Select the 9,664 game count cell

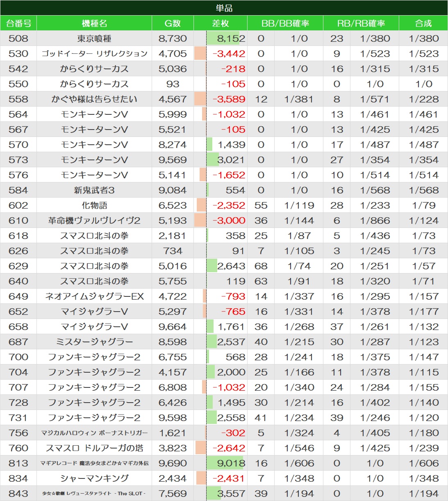pos(173,327)
